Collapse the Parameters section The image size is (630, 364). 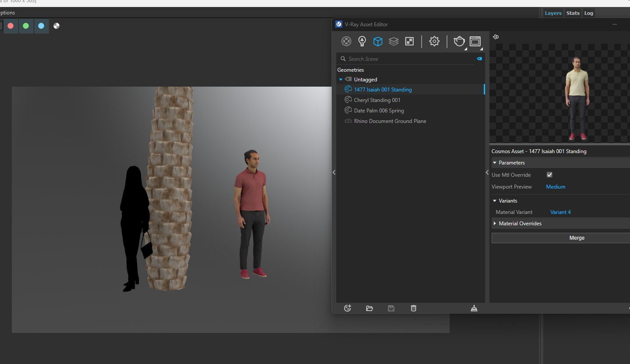495,163
